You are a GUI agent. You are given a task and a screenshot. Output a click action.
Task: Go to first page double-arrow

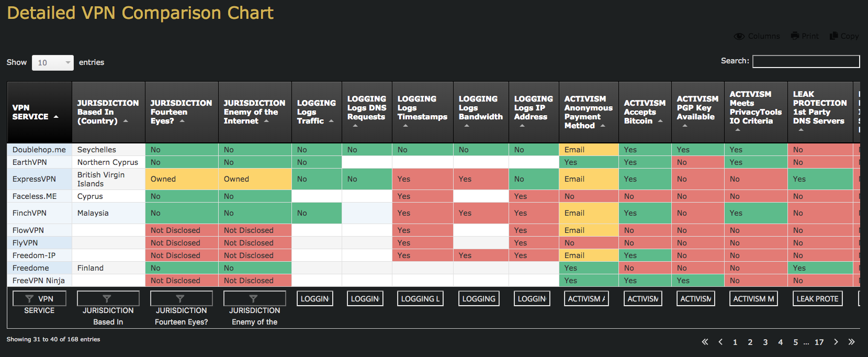[705, 342]
